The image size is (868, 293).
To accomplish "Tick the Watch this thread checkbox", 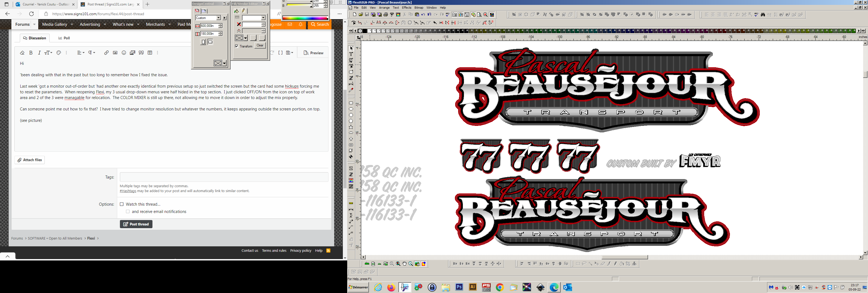I will (x=122, y=204).
